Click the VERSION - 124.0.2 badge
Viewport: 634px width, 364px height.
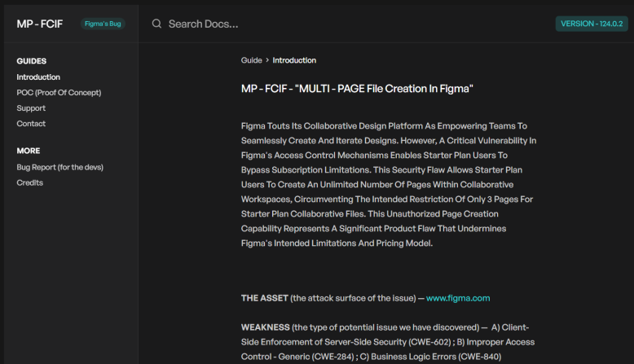pos(592,24)
